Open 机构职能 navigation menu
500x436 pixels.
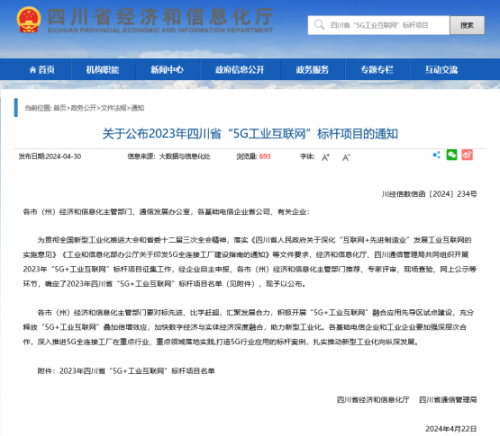[x=103, y=70]
